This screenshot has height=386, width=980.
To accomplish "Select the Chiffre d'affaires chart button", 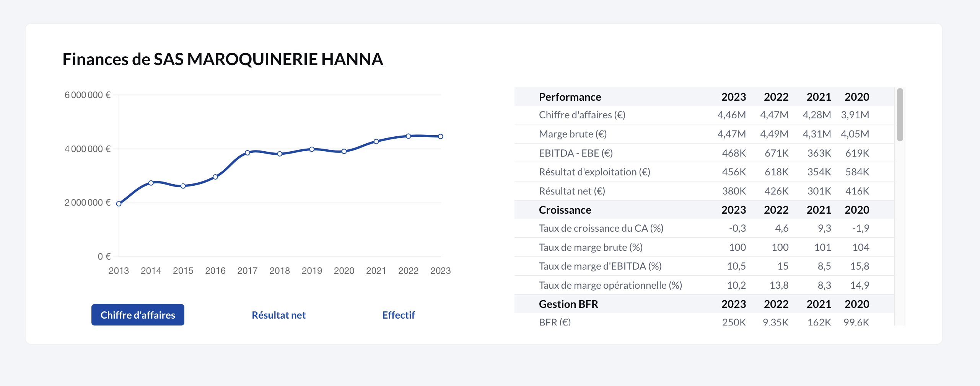I will pyautogui.click(x=138, y=315).
